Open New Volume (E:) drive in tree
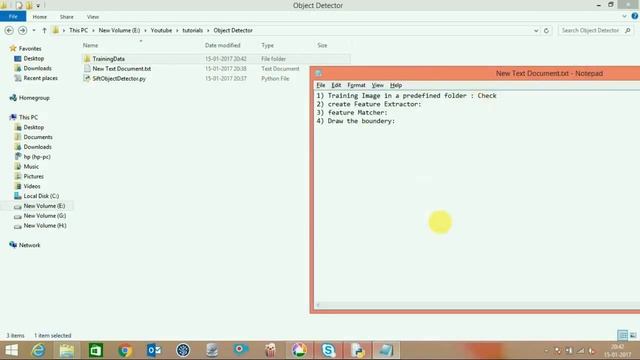640x360 pixels. pos(44,206)
